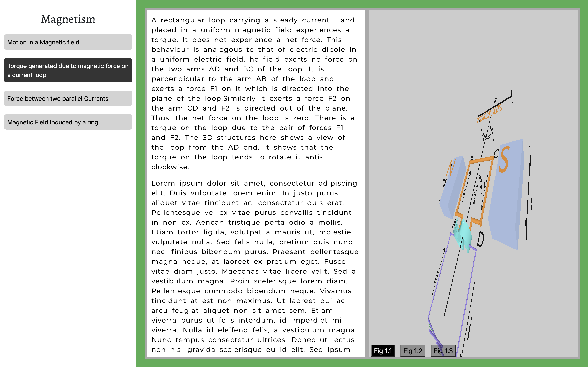Show Fig 1.2 model
Image resolution: width=588 pixels, height=367 pixels.
(413, 351)
